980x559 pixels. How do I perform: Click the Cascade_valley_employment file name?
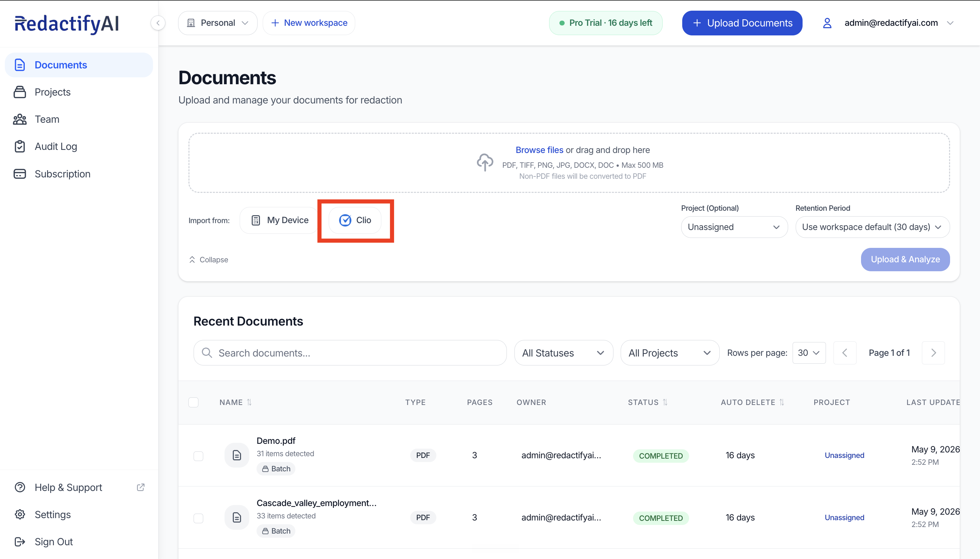[x=316, y=503]
